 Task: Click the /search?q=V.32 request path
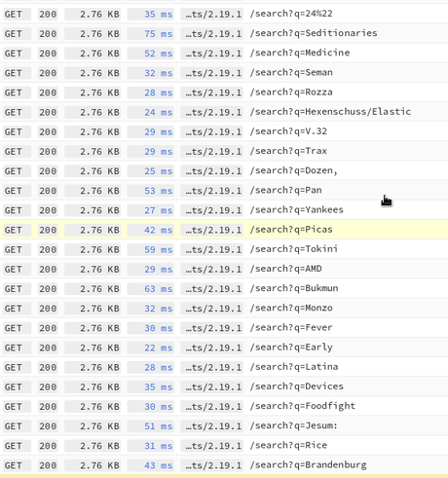pyautogui.click(x=288, y=131)
